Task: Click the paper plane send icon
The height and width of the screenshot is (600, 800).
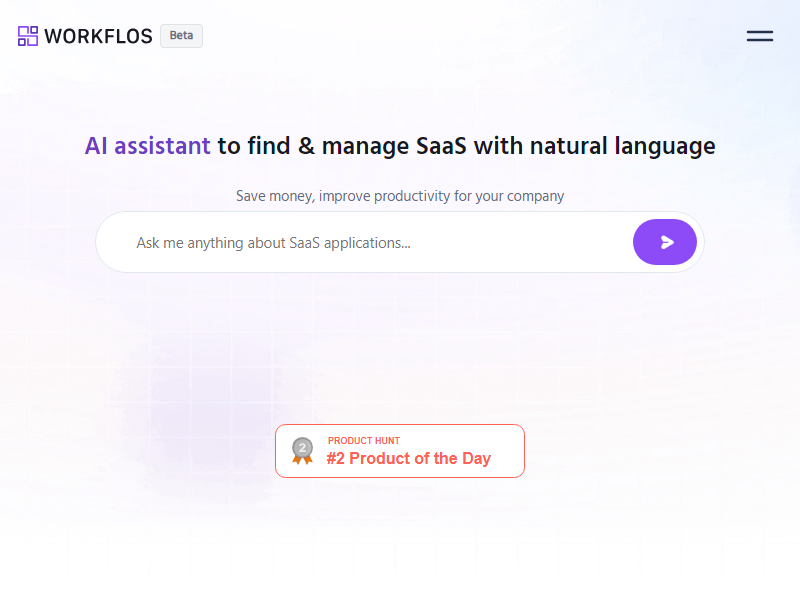Action: [667, 242]
